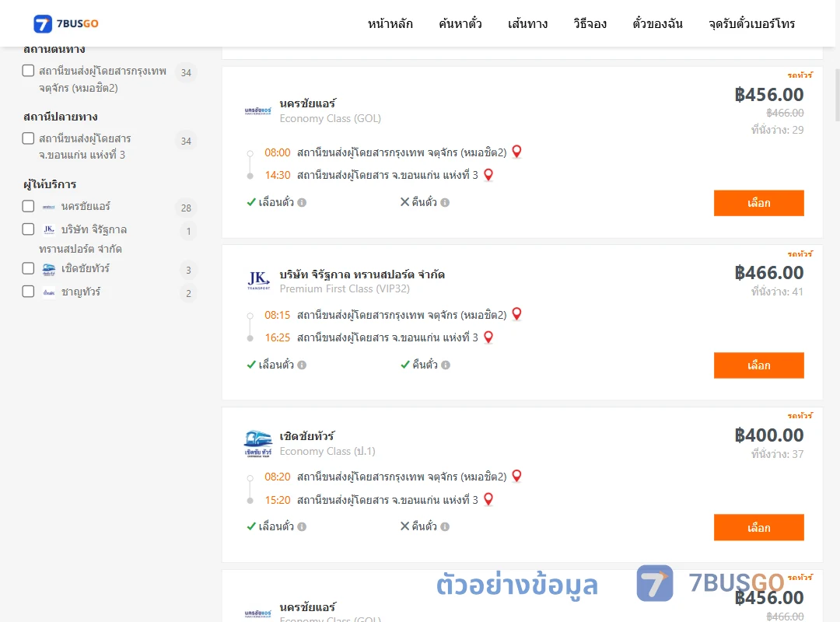The image size is (840, 622).
Task: Show คืนตั๋ว info icon on จิรัฐกาล trip
Action: pyautogui.click(x=446, y=365)
